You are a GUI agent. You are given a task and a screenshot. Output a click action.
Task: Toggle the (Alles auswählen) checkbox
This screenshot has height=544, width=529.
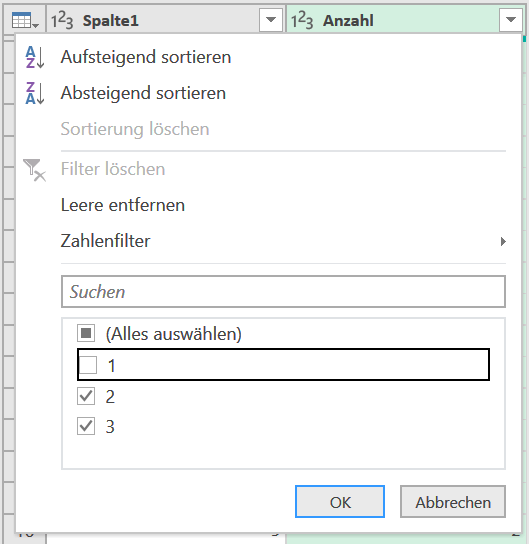click(86, 333)
